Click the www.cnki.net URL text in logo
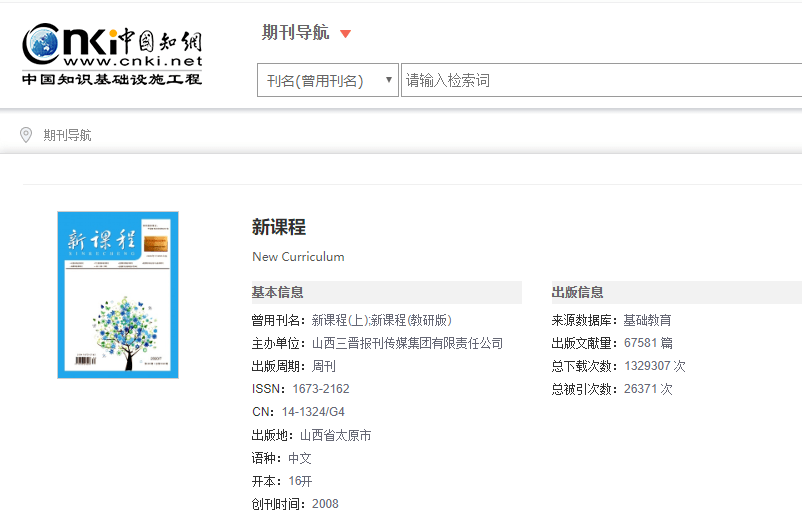Image resolution: width=802 pixels, height=515 pixels. click(133, 61)
